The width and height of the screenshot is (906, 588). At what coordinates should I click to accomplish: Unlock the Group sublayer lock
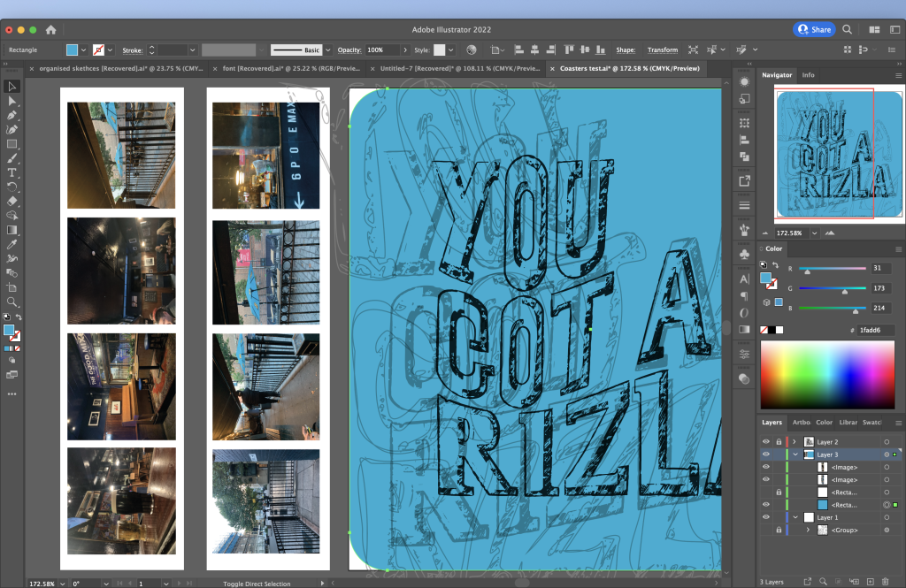(x=779, y=531)
